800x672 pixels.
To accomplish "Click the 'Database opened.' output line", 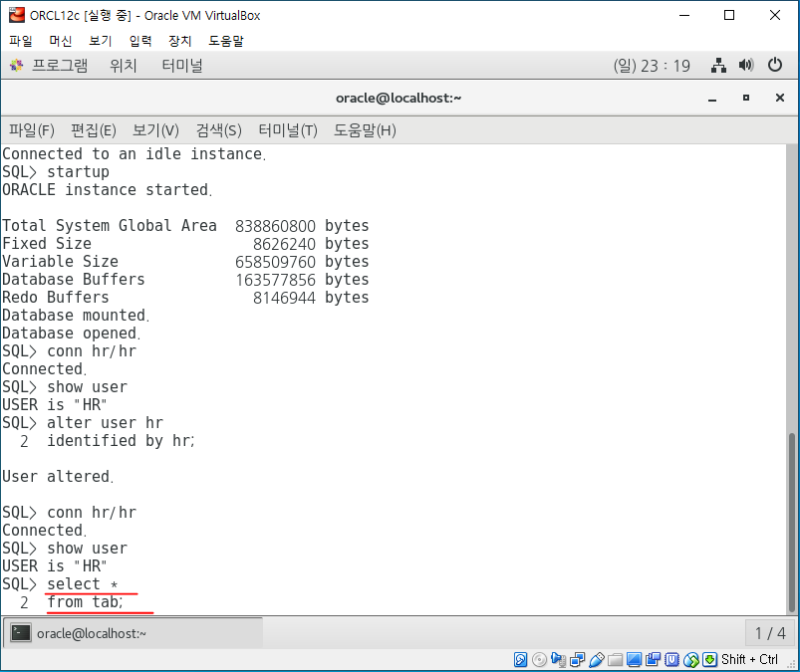I will point(72,333).
